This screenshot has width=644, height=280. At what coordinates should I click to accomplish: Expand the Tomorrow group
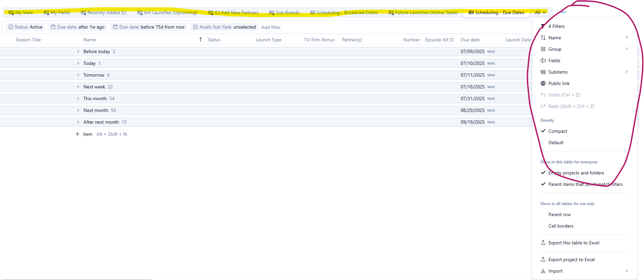[78, 75]
